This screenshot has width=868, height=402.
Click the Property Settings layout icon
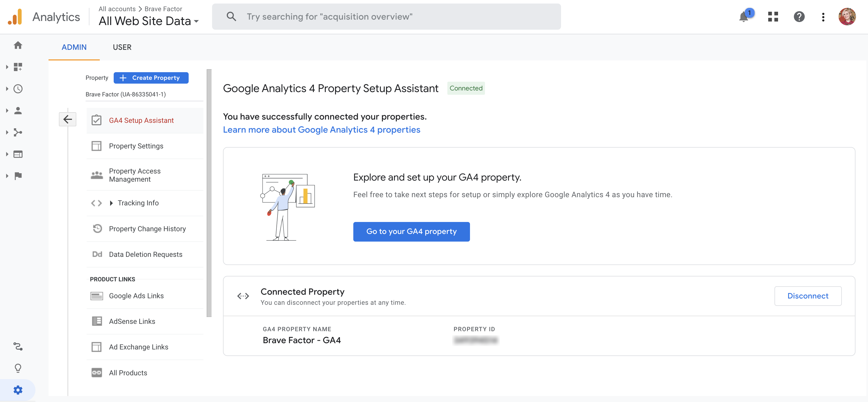97,146
